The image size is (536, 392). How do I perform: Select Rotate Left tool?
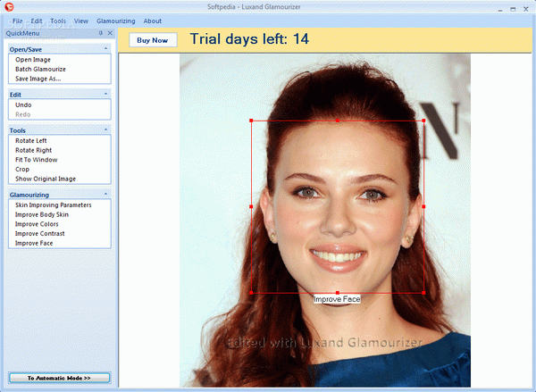tap(30, 141)
